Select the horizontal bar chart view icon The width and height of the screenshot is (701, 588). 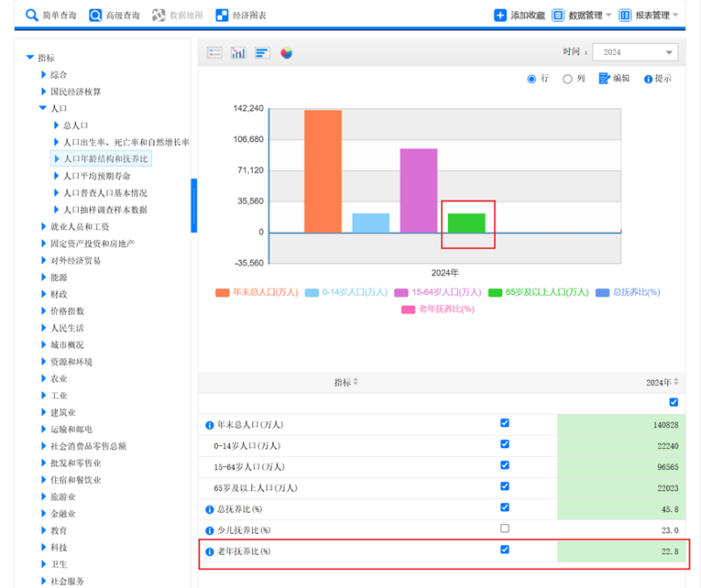click(x=263, y=53)
